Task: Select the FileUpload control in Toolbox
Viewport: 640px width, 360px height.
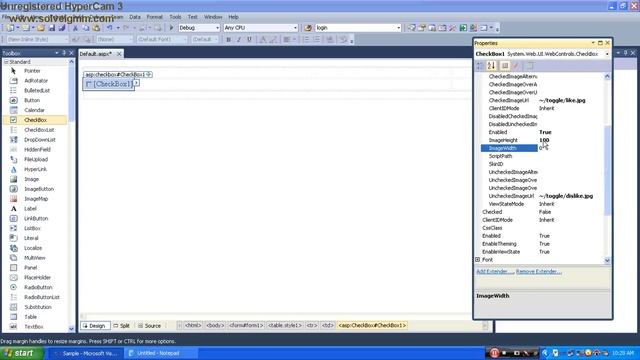Action: 36,159
